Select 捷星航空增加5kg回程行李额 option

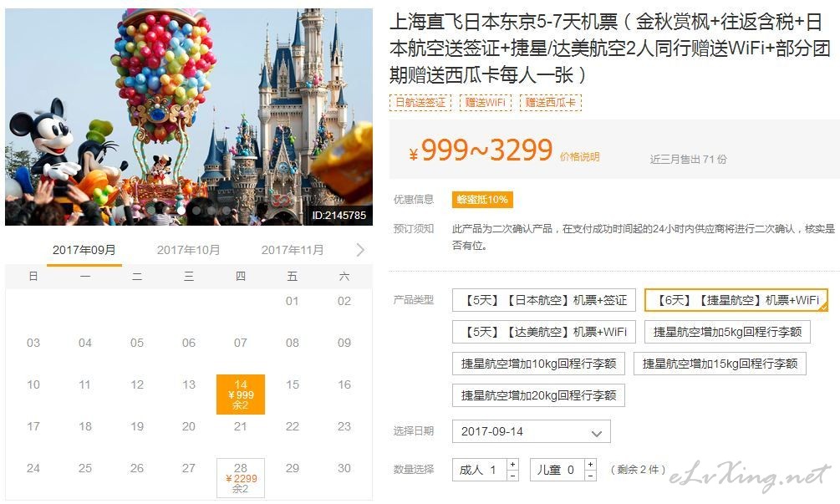pos(727,332)
